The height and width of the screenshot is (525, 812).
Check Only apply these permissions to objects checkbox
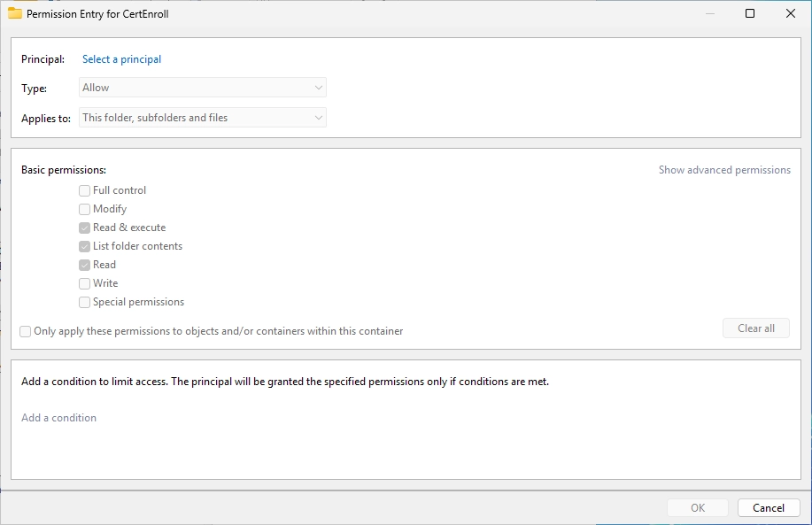pos(26,331)
